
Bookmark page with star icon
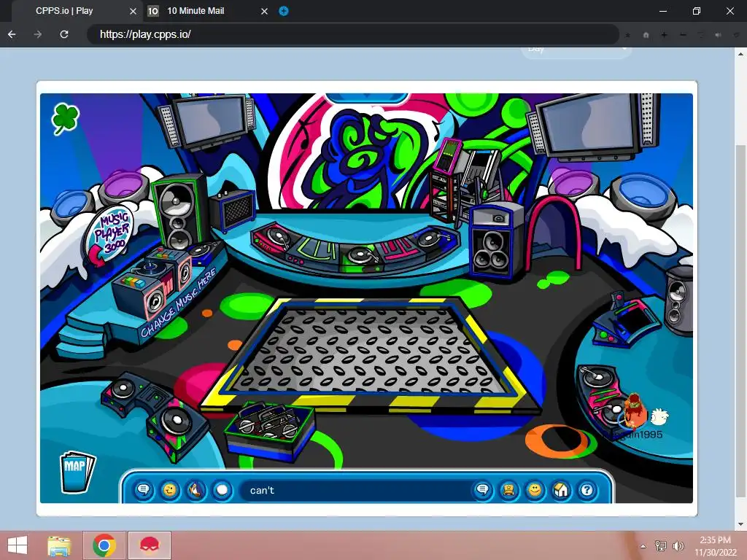click(x=628, y=35)
